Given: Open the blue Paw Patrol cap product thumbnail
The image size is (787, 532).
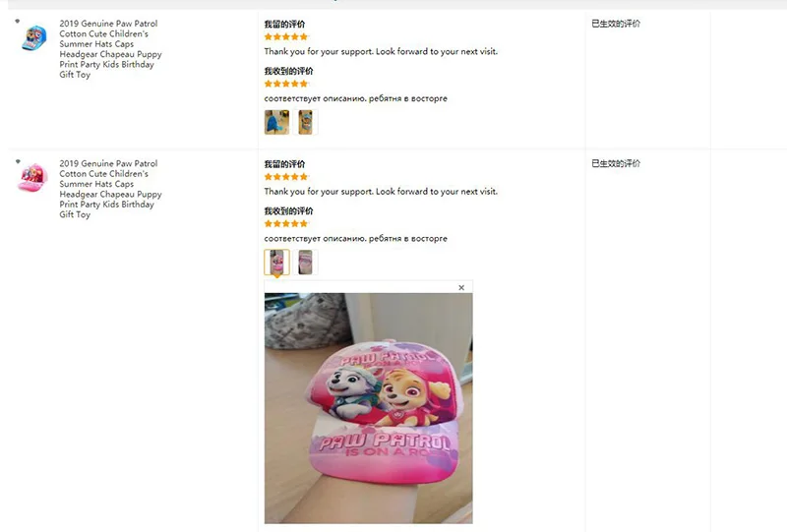Looking at the screenshot, I should [34, 38].
